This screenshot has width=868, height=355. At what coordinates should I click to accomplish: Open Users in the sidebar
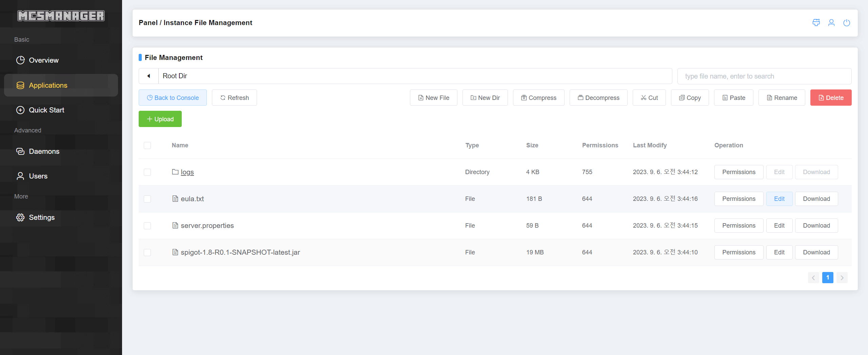click(61, 176)
